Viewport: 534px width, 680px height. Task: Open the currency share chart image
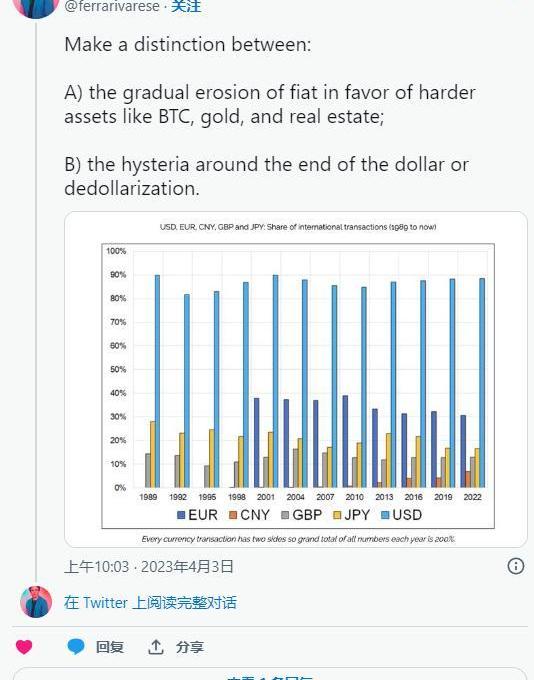(x=296, y=379)
